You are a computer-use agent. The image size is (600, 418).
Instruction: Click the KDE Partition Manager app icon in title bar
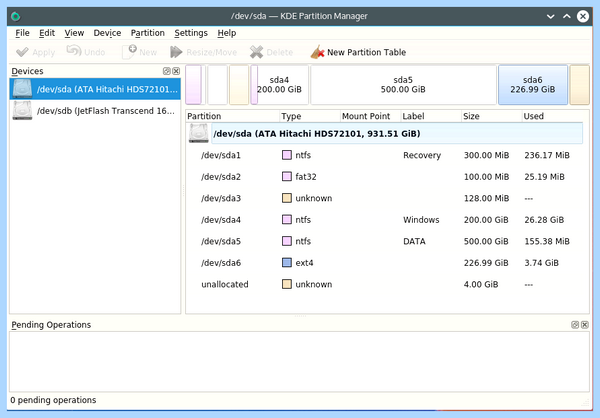coord(16,16)
